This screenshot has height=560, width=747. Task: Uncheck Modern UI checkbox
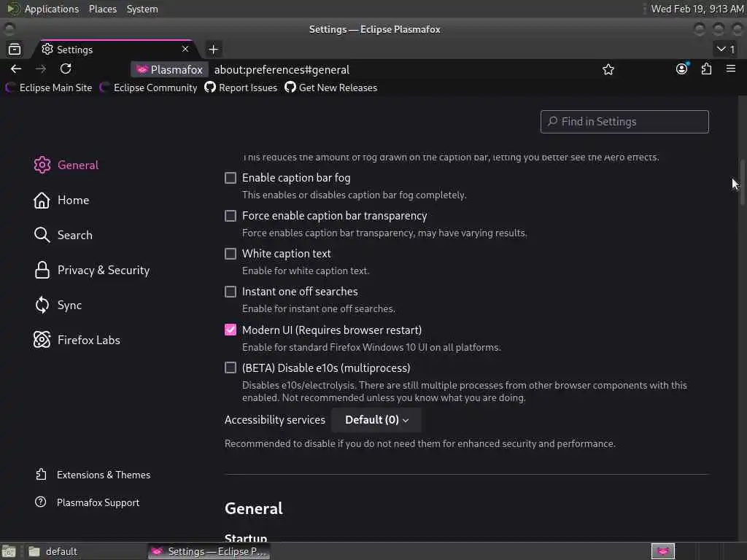click(x=231, y=330)
